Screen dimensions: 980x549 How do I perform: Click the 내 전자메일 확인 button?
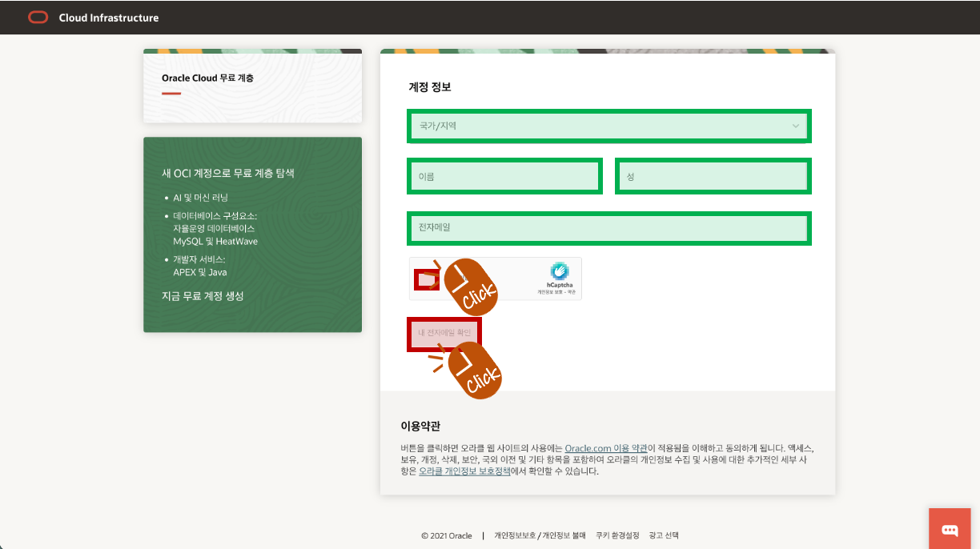point(444,334)
